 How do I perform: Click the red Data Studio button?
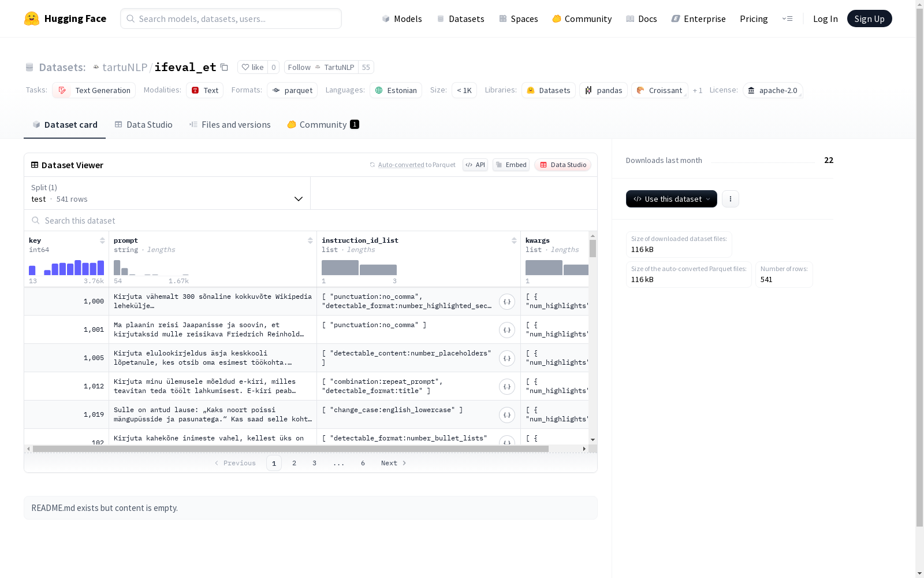click(563, 165)
